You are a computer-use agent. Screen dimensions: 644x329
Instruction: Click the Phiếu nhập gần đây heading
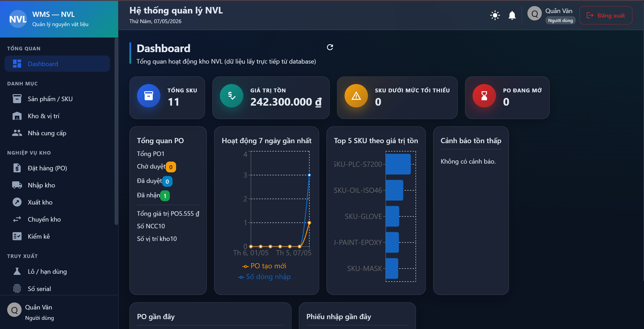[x=339, y=316]
